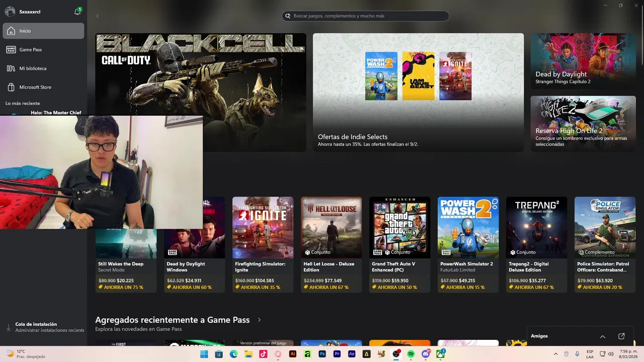This screenshot has width=644, height=362.
Task: Click the $35.277 price on Trepang2
Action: pos(538,281)
